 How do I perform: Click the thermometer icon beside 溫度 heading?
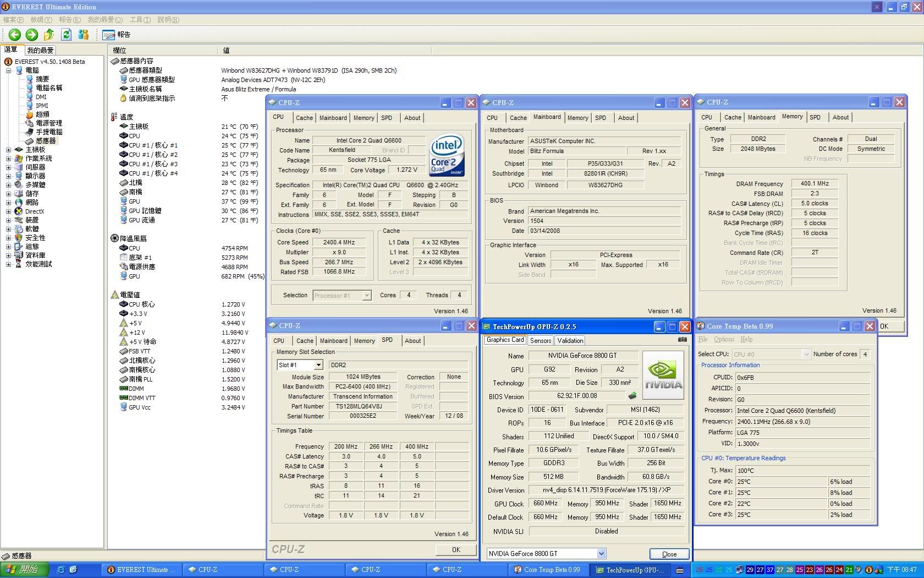[114, 117]
